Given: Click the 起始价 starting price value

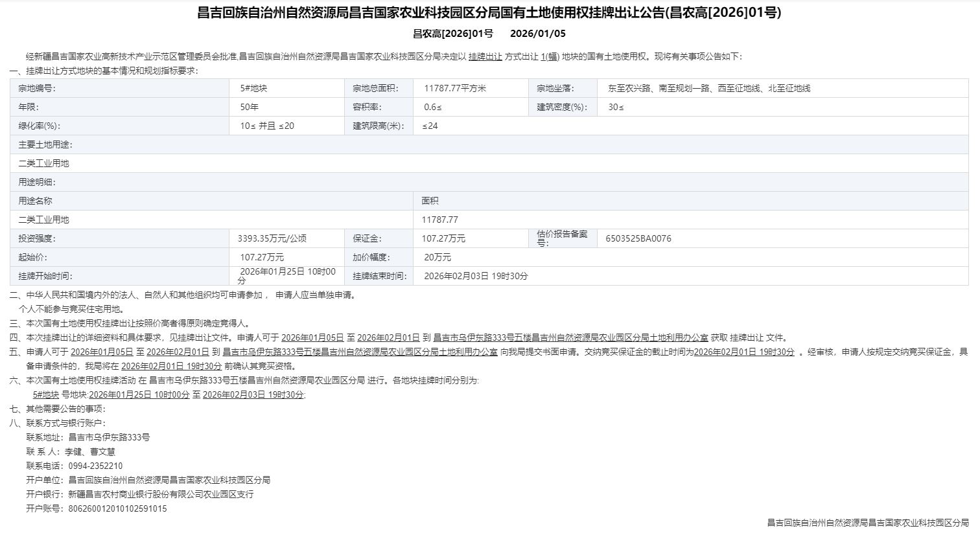Looking at the screenshot, I should point(262,257).
